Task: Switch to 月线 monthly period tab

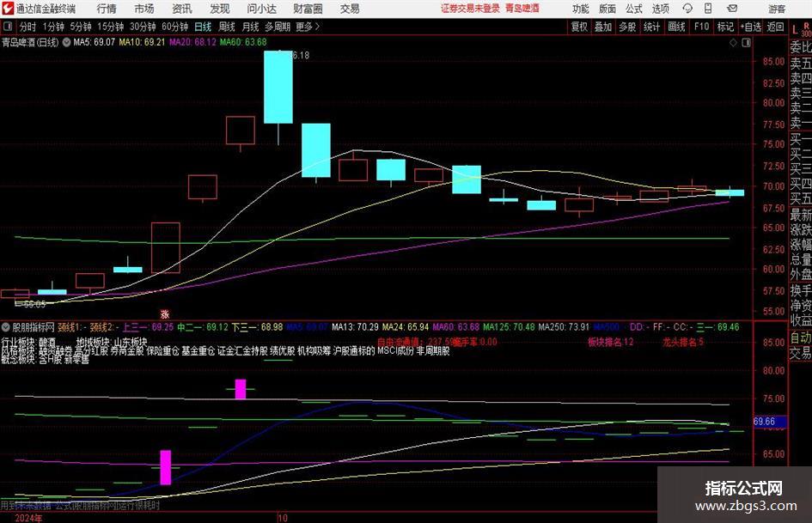Action: (x=250, y=27)
